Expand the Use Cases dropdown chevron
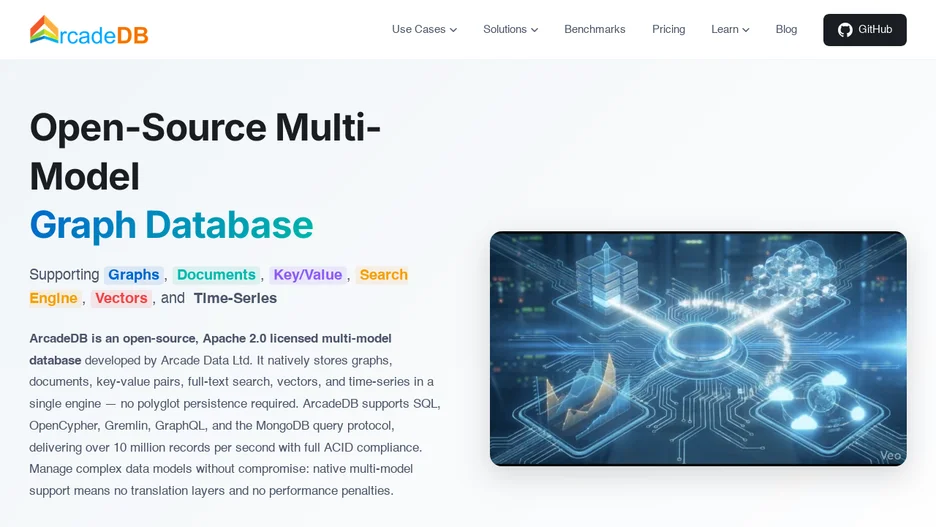The width and height of the screenshot is (936, 527). pyautogui.click(x=454, y=30)
